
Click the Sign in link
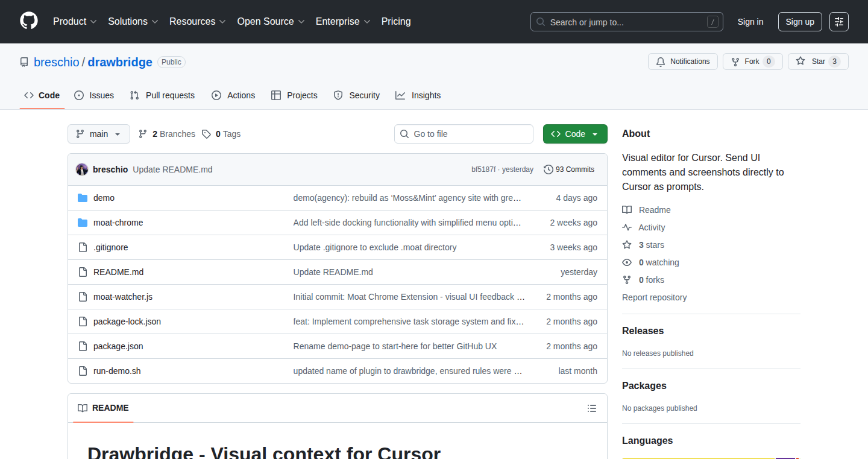point(750,22)
